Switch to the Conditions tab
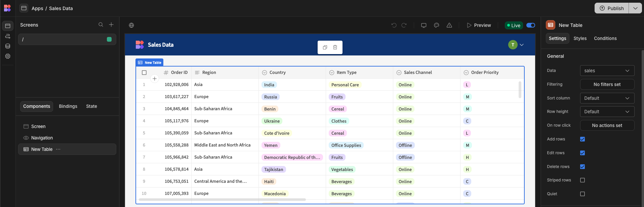Viewport: 644px width, 207px height. click(x=605, y=38)
